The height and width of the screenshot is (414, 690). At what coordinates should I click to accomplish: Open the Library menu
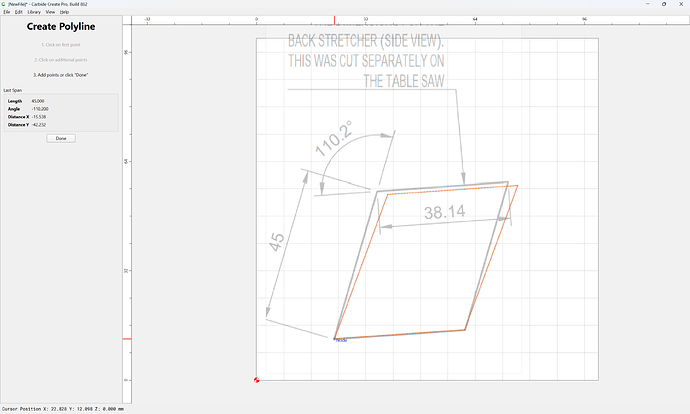(x=34, y=12)
